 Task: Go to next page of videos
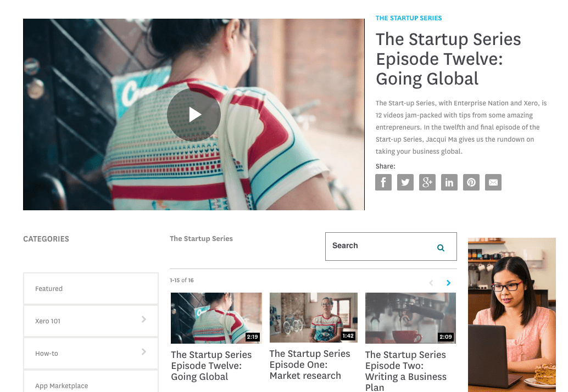[x=449, y=283]
